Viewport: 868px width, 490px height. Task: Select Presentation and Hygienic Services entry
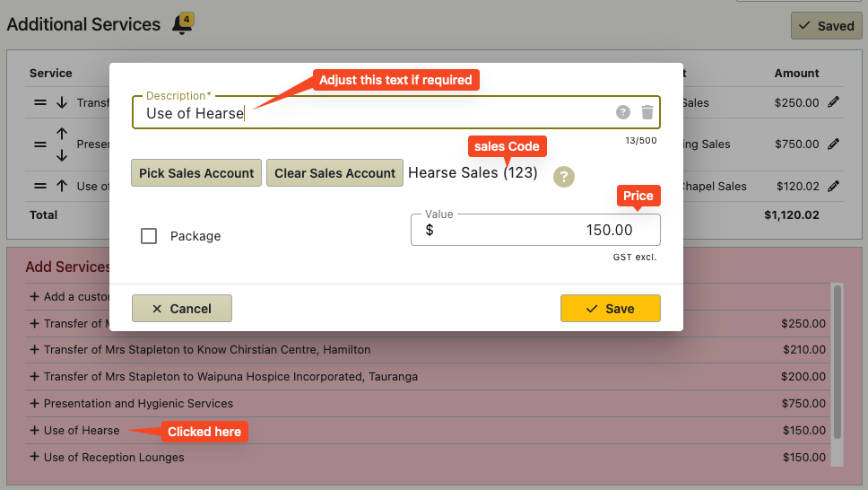[138, 404]
